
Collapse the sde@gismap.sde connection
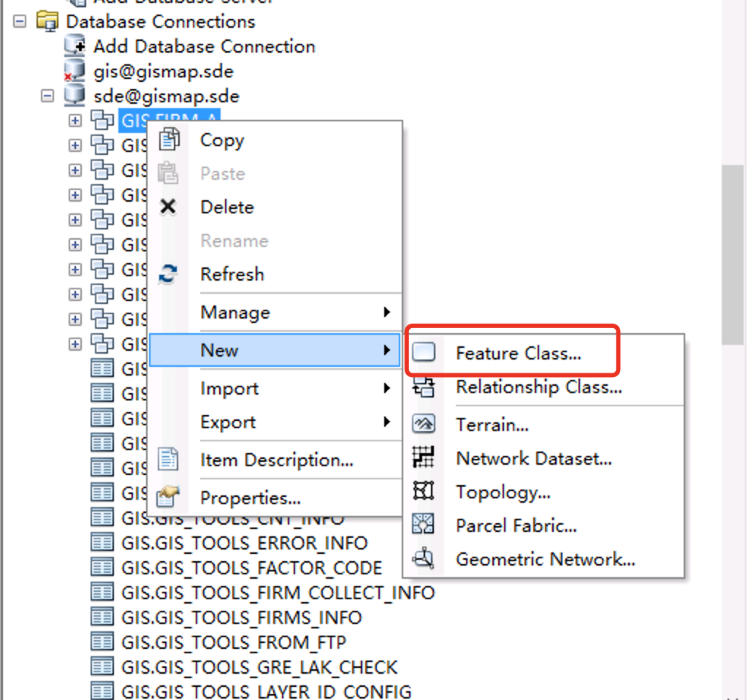47,96
